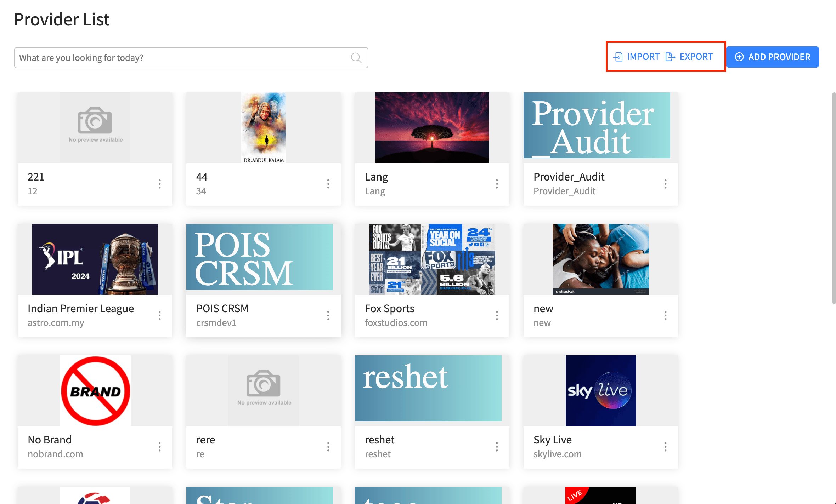Open more options for rere provider
This screenshot has width=836, height=504.
328,447
